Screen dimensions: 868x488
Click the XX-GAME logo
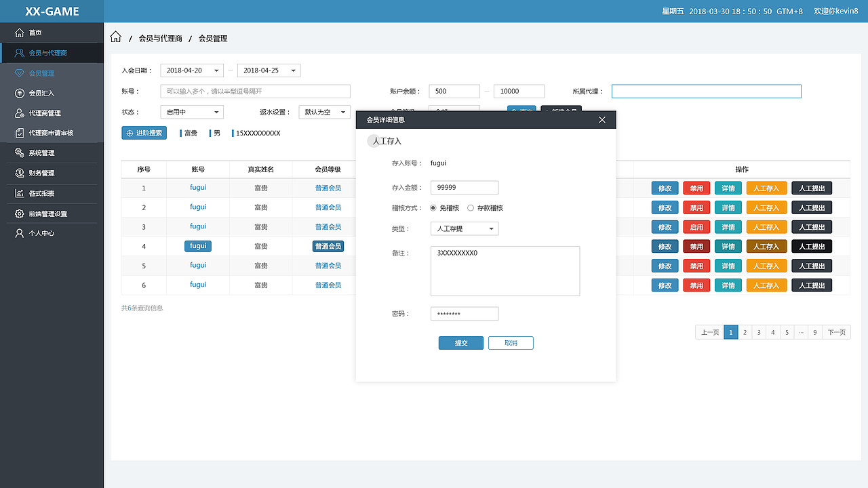click(52, 12)
